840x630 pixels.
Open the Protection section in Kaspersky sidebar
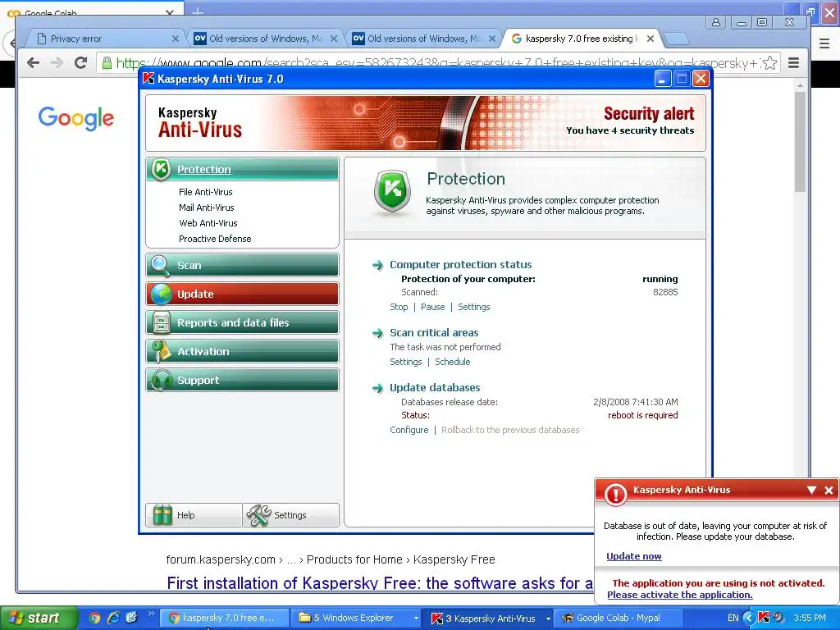(242, 169)
